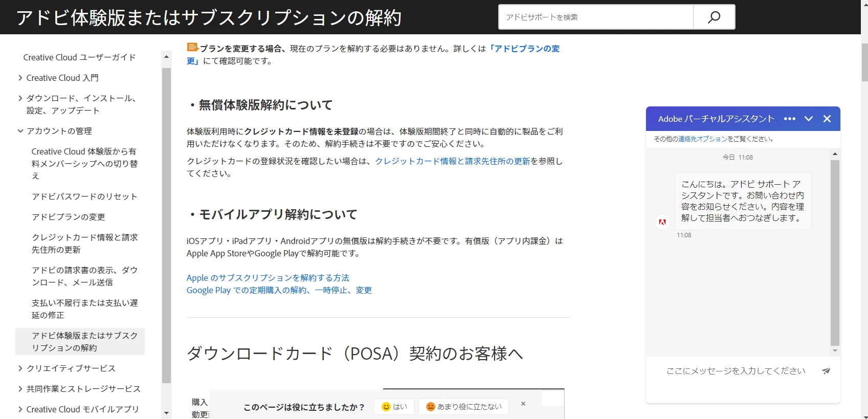Open アドビプランの変更 sidebar item
This screenshot has width=868, height=419.
[x=69, y=217]
